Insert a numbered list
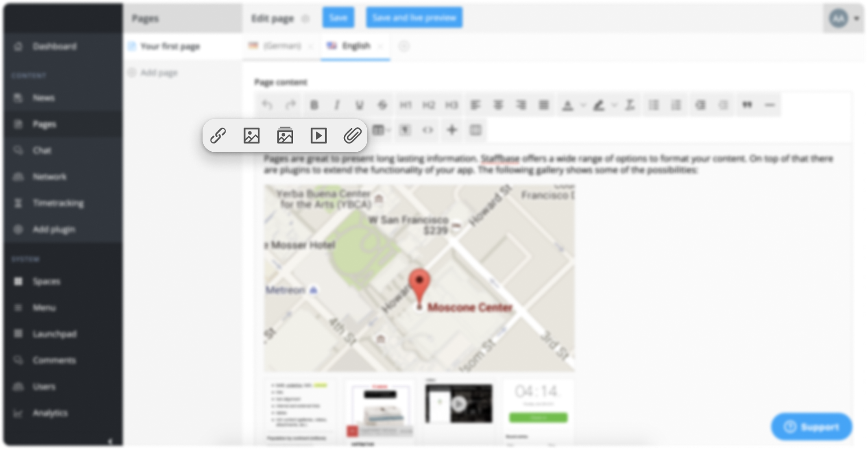The image size is (868, 449). [676, 105]
